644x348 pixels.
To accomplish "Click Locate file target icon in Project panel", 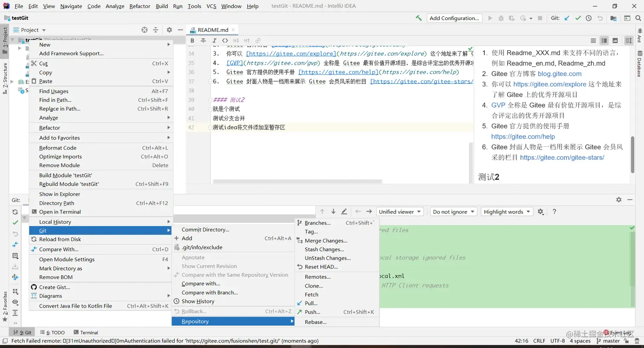I will point(144,30).
